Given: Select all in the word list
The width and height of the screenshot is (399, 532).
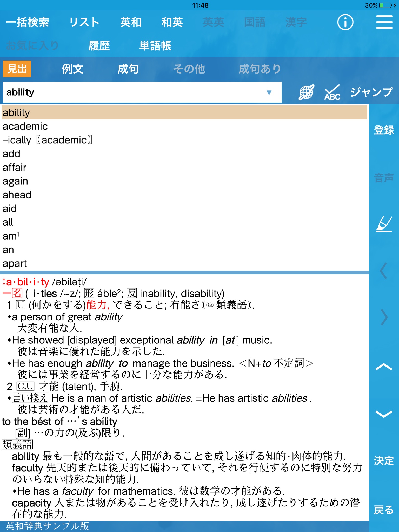Looking at the screenshot, I should pyautogui.click(x=184, y=222).
